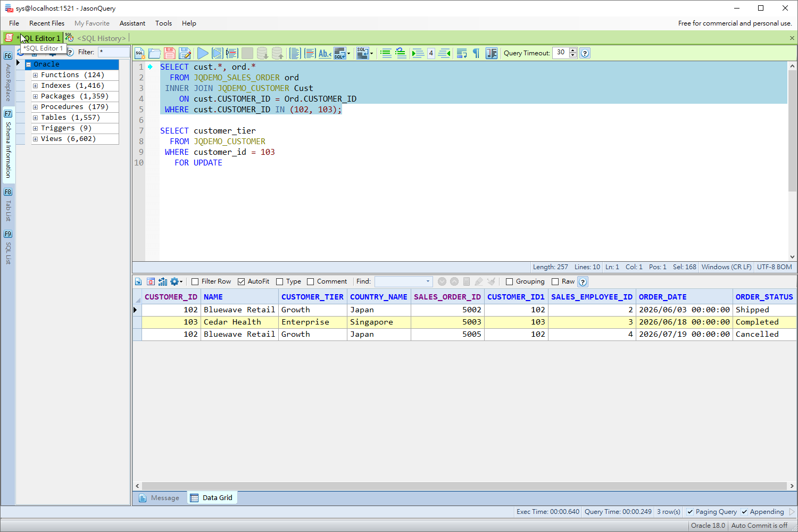
Task: Expand the Functions (124) tree node
Action: [35, 75]
